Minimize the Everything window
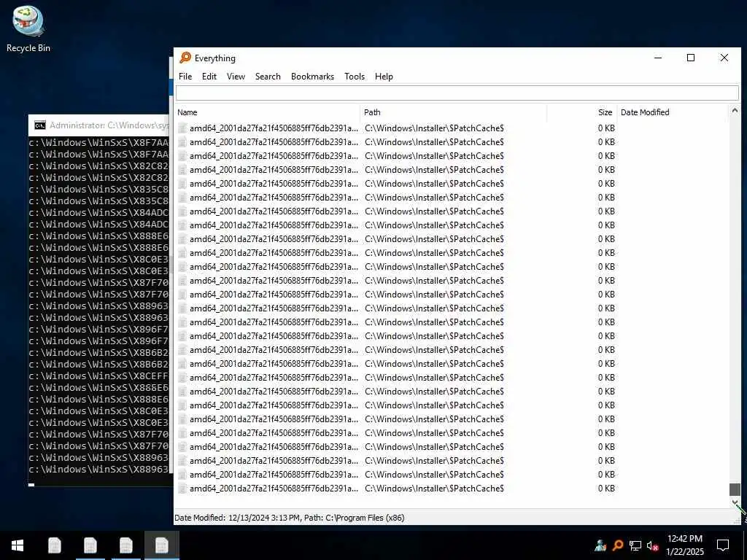Image resolution: width=747 pixels, height=560 pixels. tap(658, 58)
